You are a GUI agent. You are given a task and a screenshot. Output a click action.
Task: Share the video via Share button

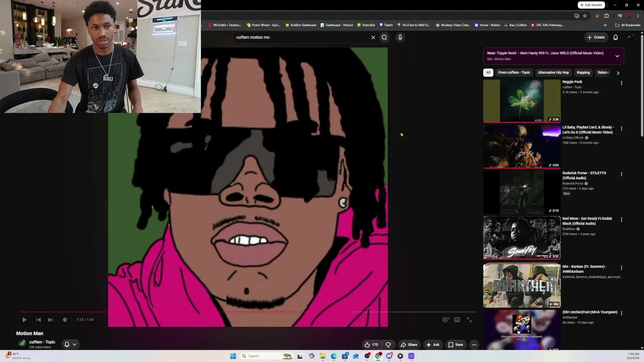409,344
